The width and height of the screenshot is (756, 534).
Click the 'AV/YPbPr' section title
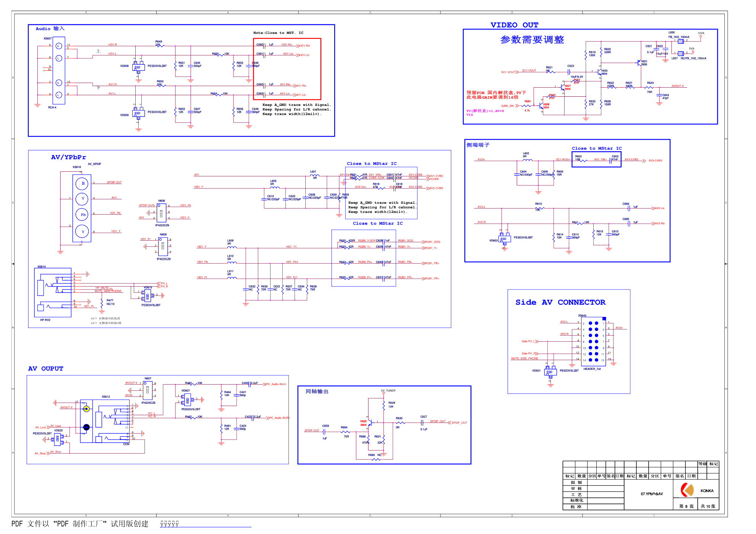(x=69, y=157)
